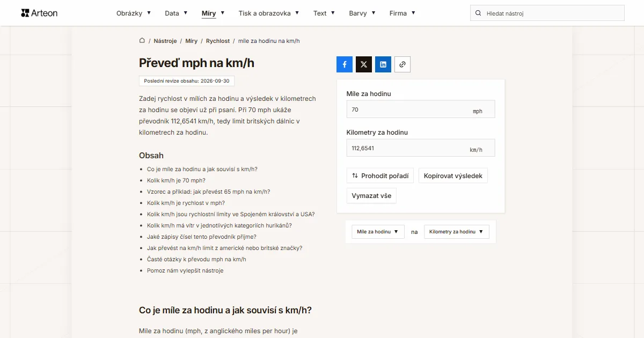
Task: Open Nástroje breadcrumb link
Action: pyautogui.click(x=165, y=41)
